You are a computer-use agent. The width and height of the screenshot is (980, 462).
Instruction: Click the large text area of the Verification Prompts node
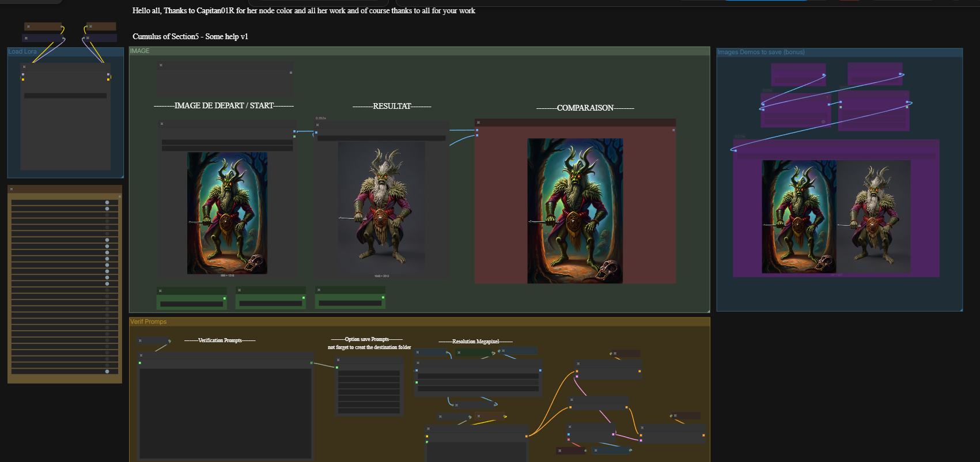225,414
